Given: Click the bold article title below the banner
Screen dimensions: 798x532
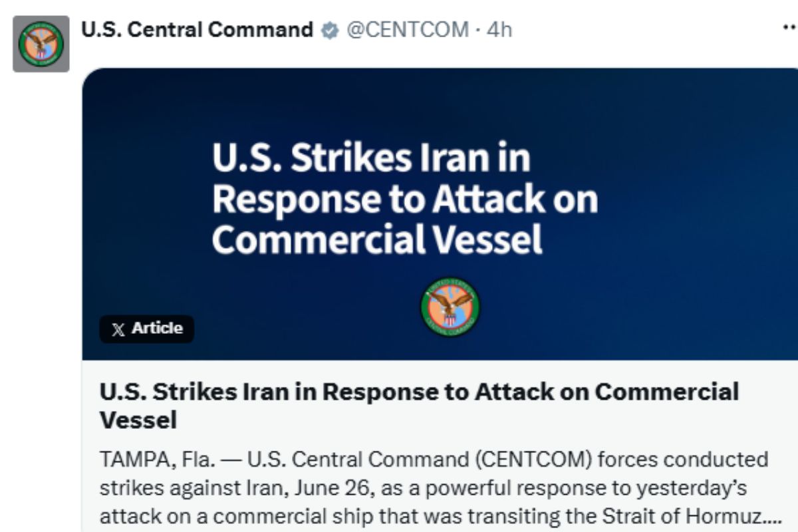Looking at the screenshot, I should click(x=419, y=406).
